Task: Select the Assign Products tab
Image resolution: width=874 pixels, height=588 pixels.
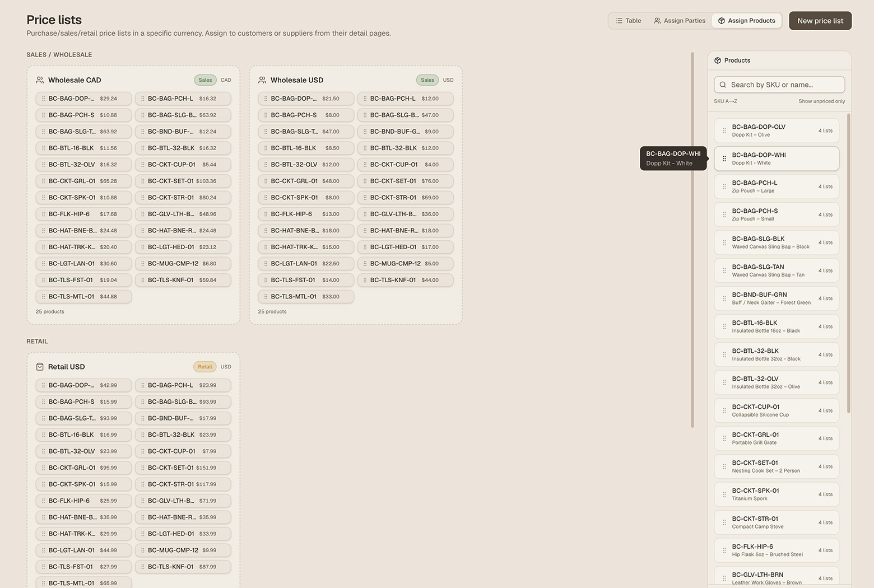Action: (x=747, y=21)
